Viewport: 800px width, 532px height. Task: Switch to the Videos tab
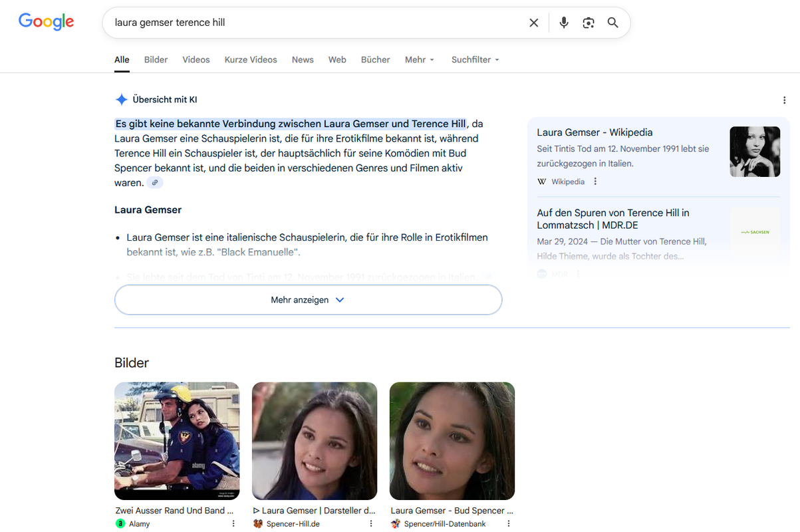[196, 60]
